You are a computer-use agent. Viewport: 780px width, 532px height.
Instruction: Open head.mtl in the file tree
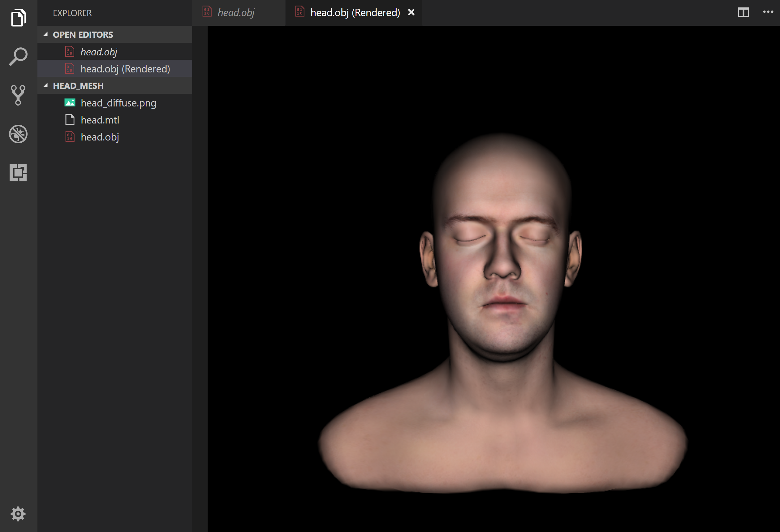(x=100, y=120)
